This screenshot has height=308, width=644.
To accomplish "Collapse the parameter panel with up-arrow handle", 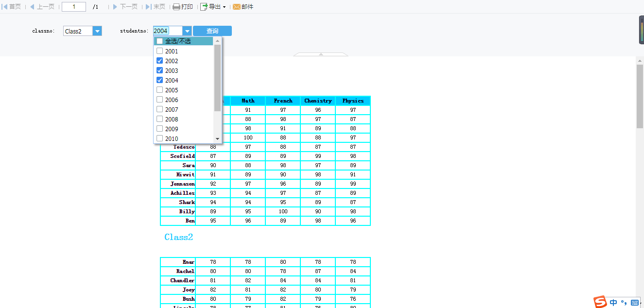I will click(x=321, y=54).
